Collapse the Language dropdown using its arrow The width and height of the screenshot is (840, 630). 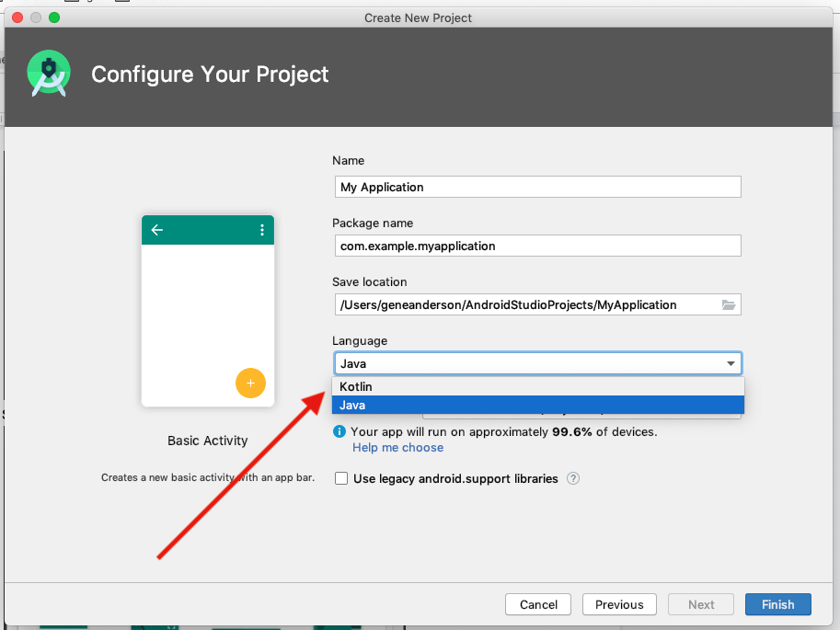(x=731, y=364)
